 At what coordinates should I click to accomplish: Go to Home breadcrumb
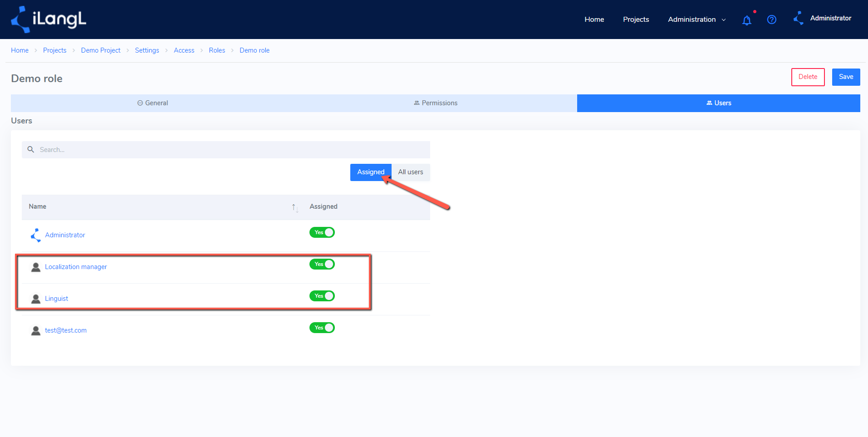coord(20,50)
